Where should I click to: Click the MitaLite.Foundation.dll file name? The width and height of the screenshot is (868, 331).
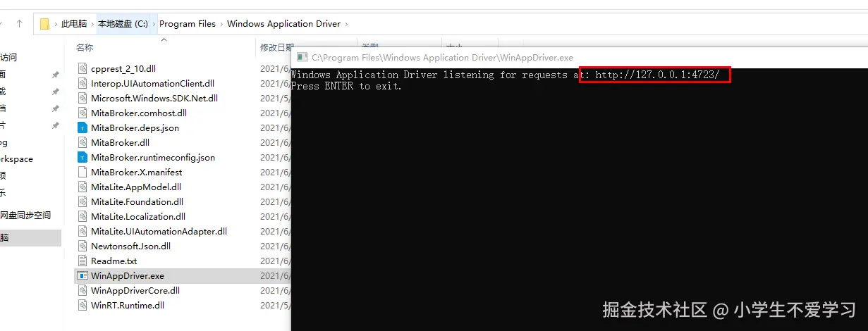[x=137, y=201]
